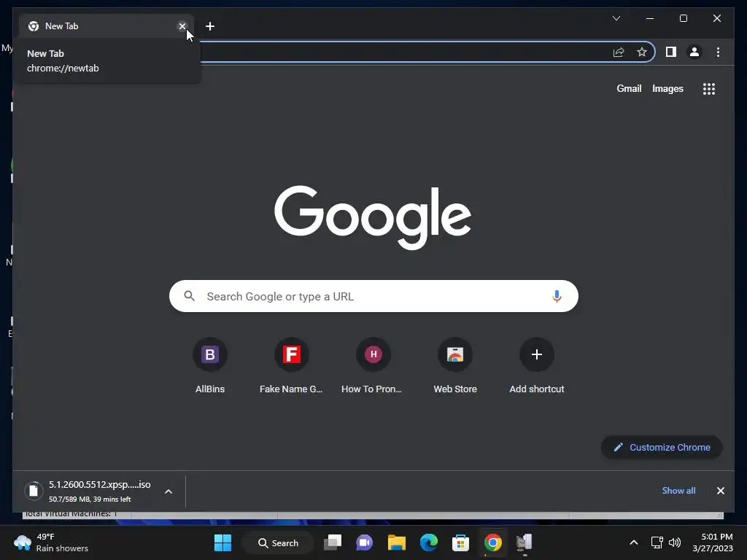Close the downloads bar
The height and width of the screenshot is (560, 747).
coord(720,491)
